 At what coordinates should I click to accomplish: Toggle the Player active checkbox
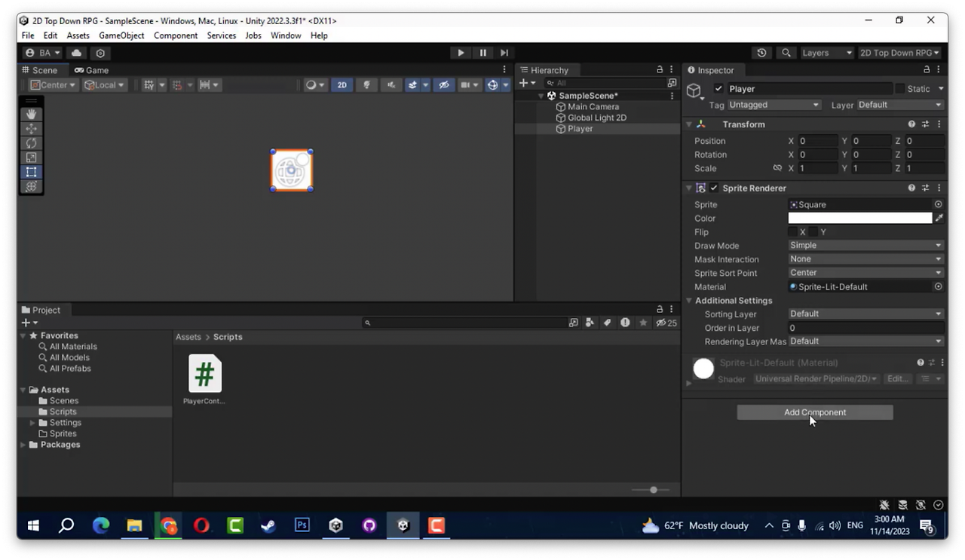718,88
